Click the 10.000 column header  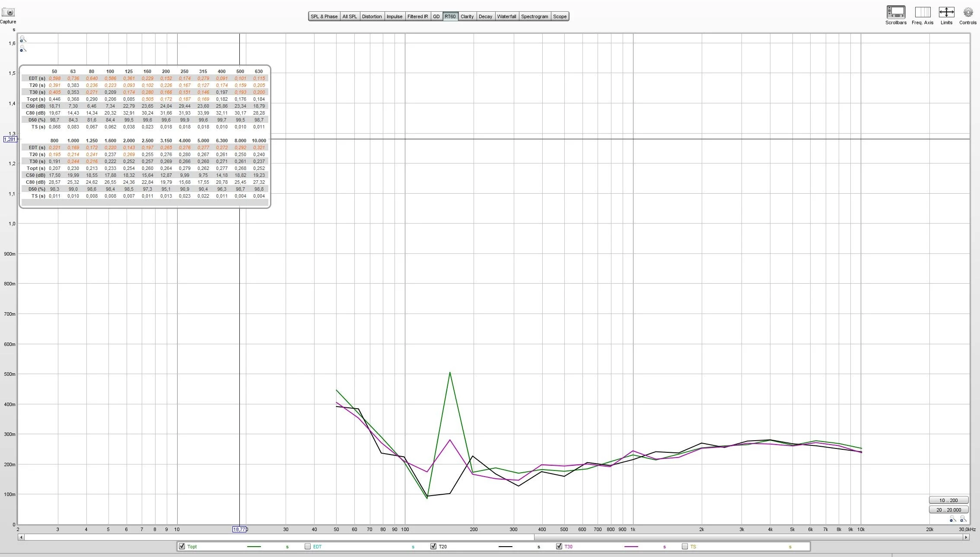click(x=259, y=141)
